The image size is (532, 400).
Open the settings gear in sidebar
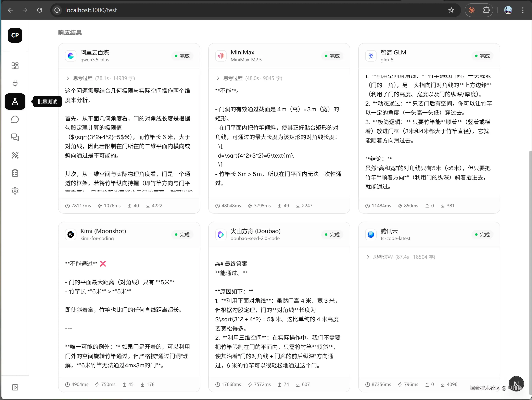tap(15, 191)
